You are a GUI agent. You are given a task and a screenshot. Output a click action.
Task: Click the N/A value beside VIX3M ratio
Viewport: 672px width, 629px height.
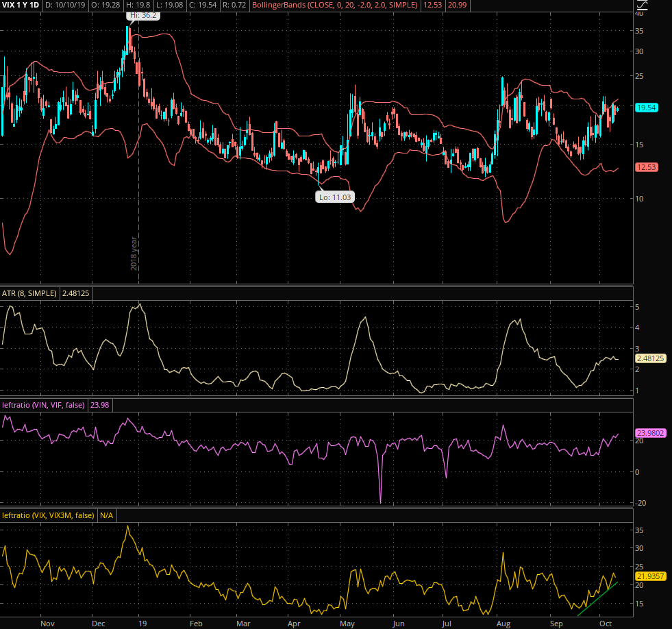pos(106,515)
